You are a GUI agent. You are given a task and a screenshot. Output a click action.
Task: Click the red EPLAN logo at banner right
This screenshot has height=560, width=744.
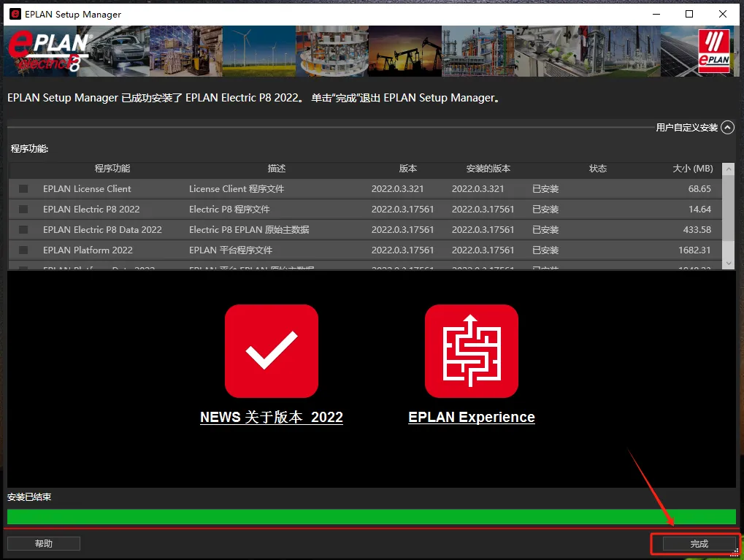(x=714, y=51)
